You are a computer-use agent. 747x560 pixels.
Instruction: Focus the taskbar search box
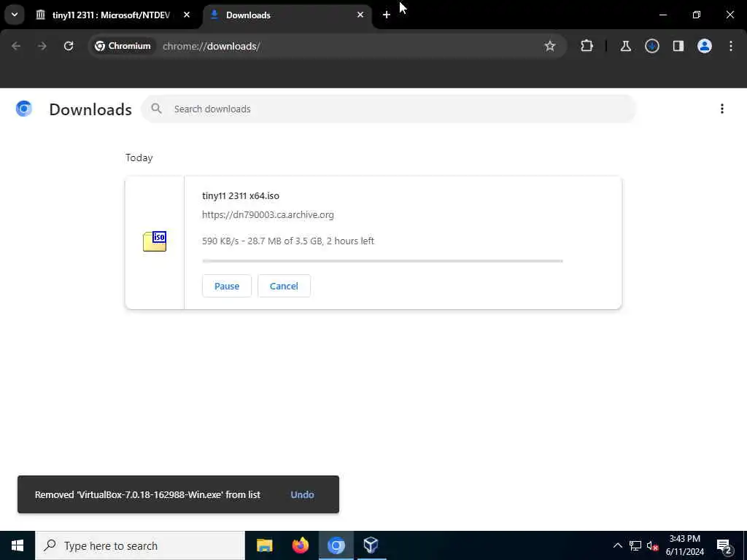pos(140,545)
